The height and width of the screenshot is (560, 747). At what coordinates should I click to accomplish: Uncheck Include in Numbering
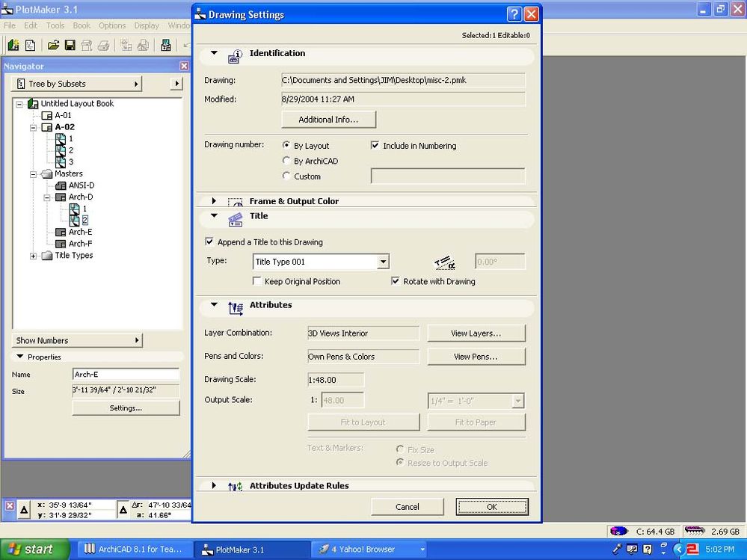pyautogui.click(x=375, y=145)
